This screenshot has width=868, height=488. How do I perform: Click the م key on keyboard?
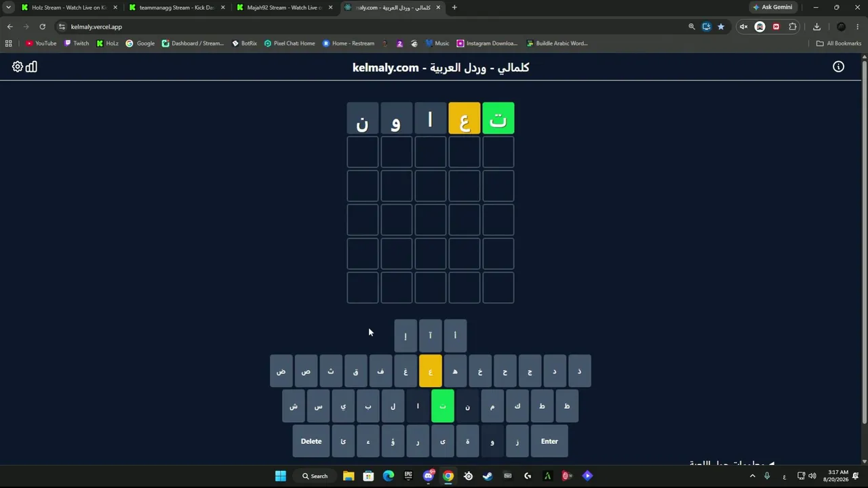(x=492, y=406)
